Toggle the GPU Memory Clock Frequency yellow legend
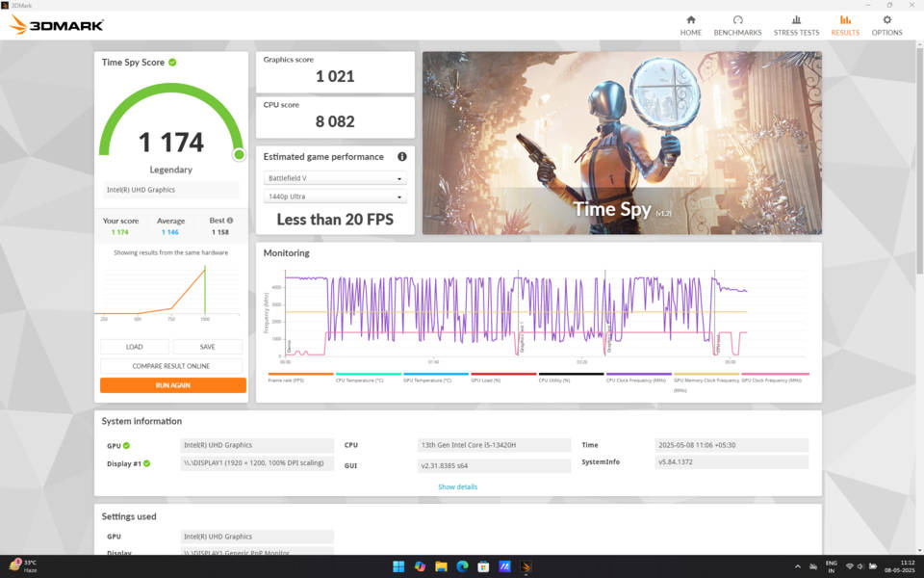924x578 pixels. tap(706, 381)
